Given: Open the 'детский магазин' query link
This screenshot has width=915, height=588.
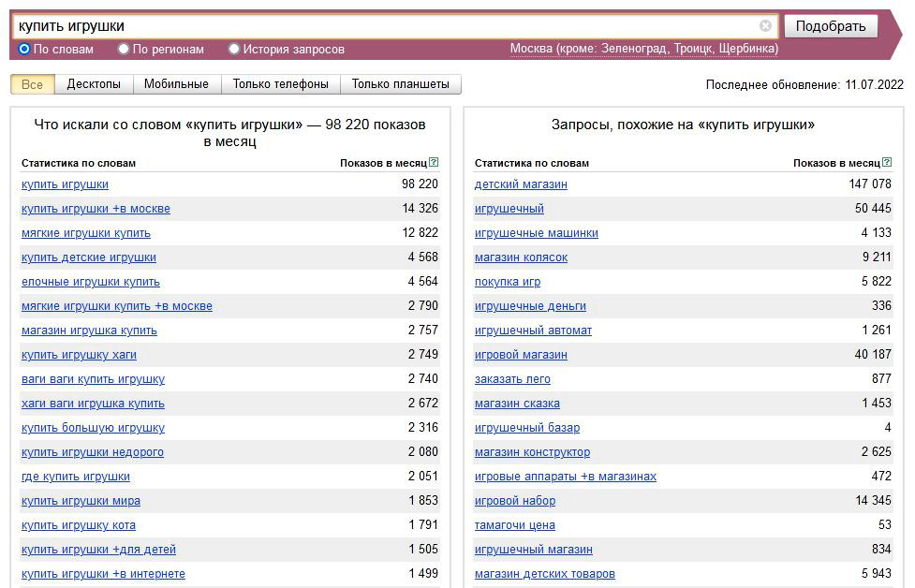Looking at the screenshot, I should (x=521, y=184).
